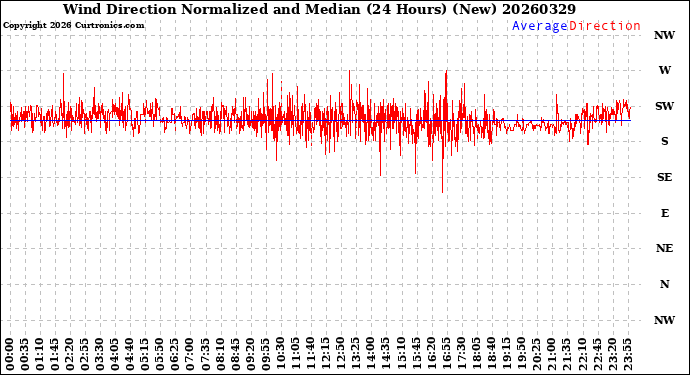This screenshot has height=375, width=690.
Task: Click the E direction axis label
Action: point(664,213)
